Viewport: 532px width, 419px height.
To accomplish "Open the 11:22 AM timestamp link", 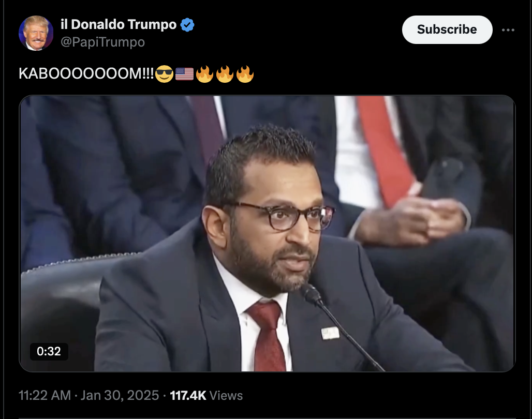I will (x=45, y=395).
